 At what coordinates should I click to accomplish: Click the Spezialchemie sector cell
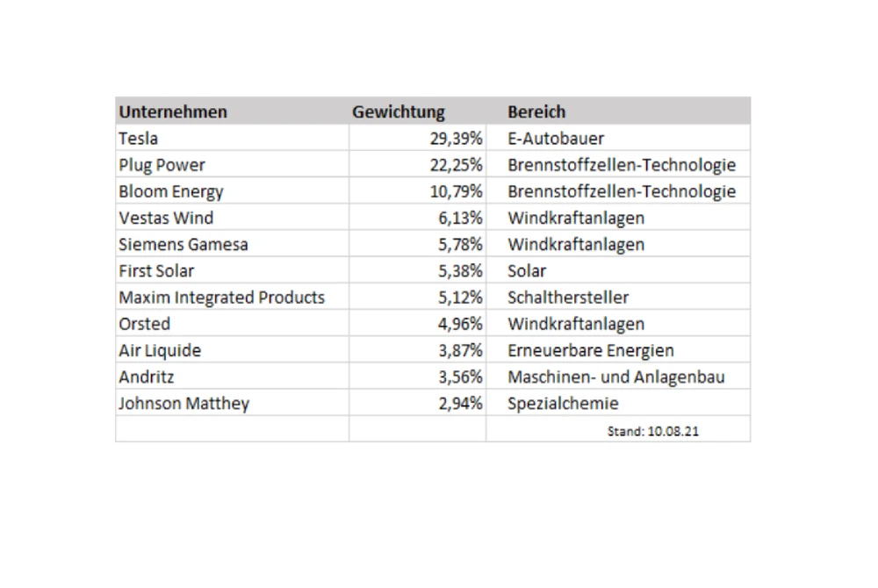[x=563, y=404]
